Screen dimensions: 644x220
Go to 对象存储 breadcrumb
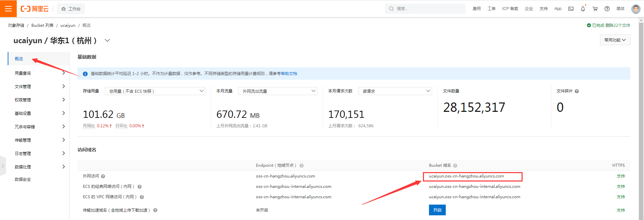[16, 25]
